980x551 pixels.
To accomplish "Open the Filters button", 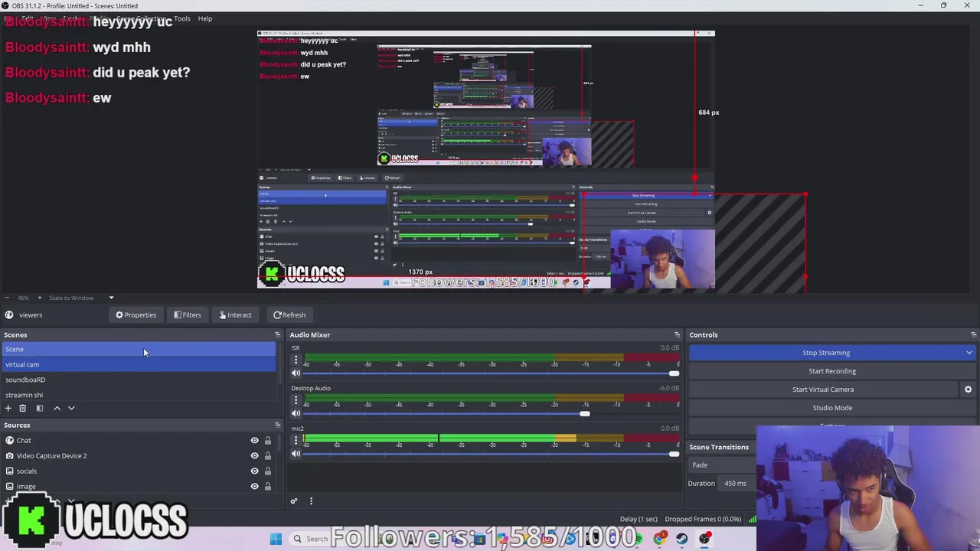I will (x=188, y=315).
